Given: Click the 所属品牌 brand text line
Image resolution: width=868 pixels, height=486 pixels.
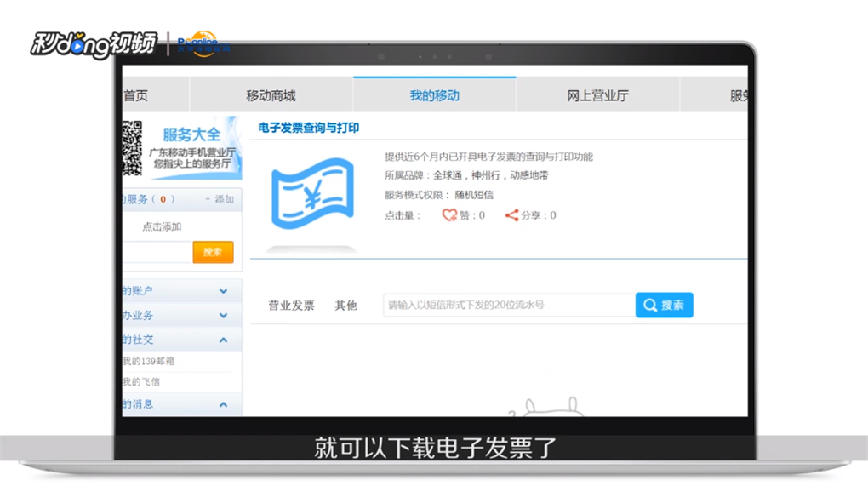Looking at the screenshot, I should tap(466, 175).
